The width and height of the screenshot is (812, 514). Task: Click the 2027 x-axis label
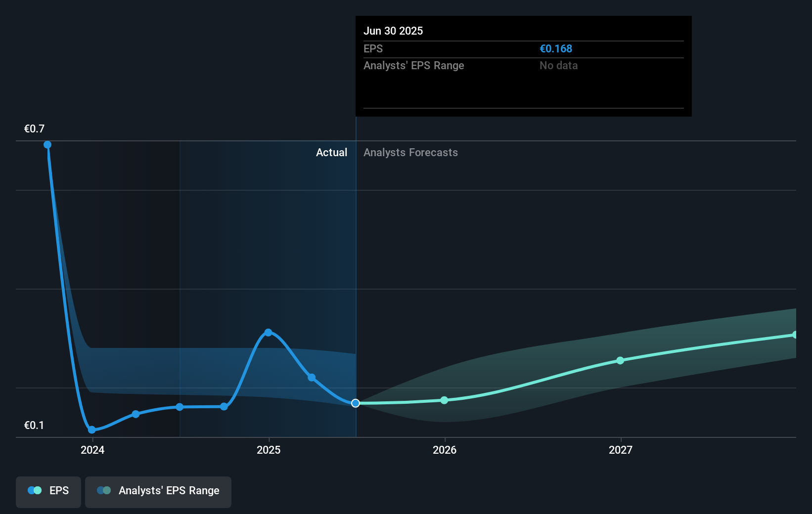[x=621, y=450]
